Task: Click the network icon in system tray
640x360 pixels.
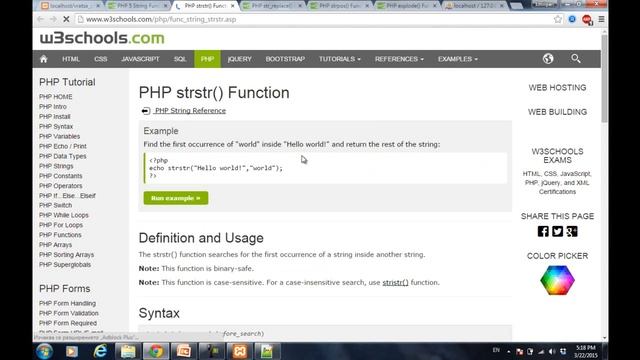Action: pos(541,351)
